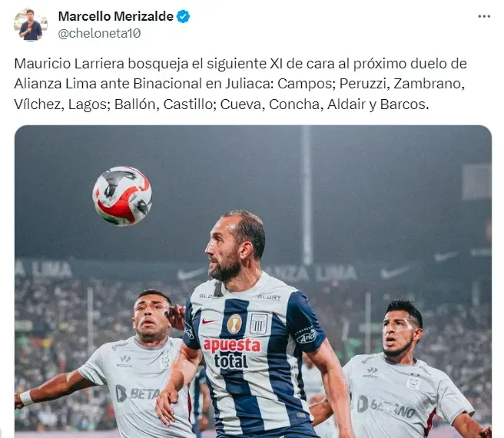504x438 pixels.
Task: Click the tweet text about Larriera's XI
Action: coord(240,84)
